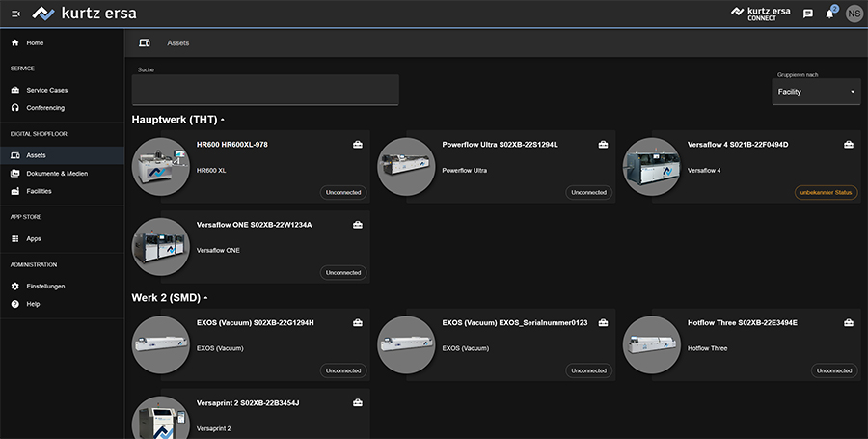Click into the Suche search field
Viewport: 868px width, 439px height.
point(265,92)
